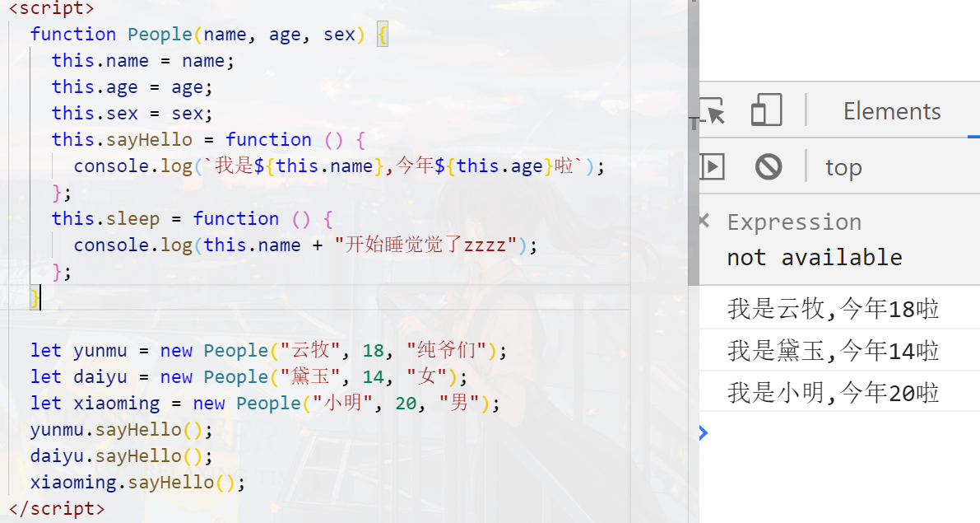980x523 pixels.
Task: Click the daiyu.sayHello(); call line
Action: coord(121,456)
